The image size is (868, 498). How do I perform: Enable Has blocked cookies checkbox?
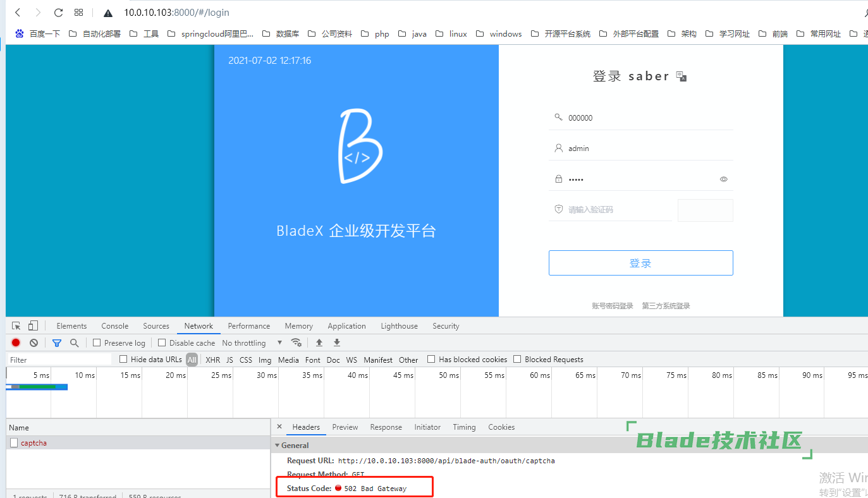431,359
